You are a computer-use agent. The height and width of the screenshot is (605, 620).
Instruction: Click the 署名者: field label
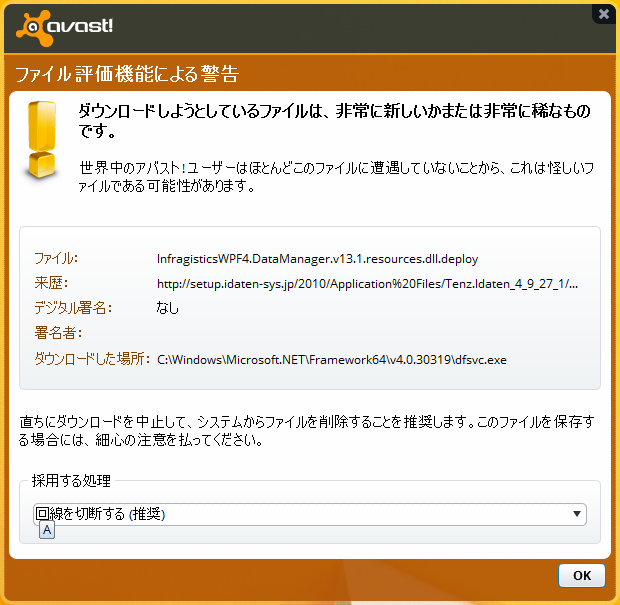coord(58,333)
